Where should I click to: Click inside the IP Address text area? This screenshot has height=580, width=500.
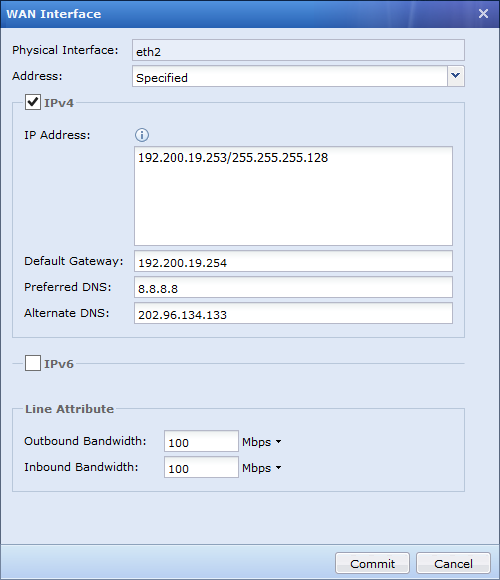pyautogui.click(x=293, y=196)
